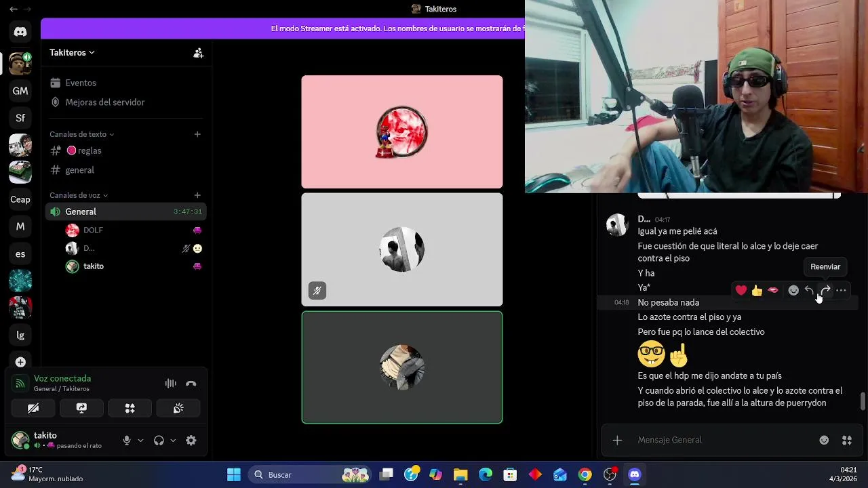React with thumbs up emoji
The image size is (868, 488).
click(x=757, y=291)
